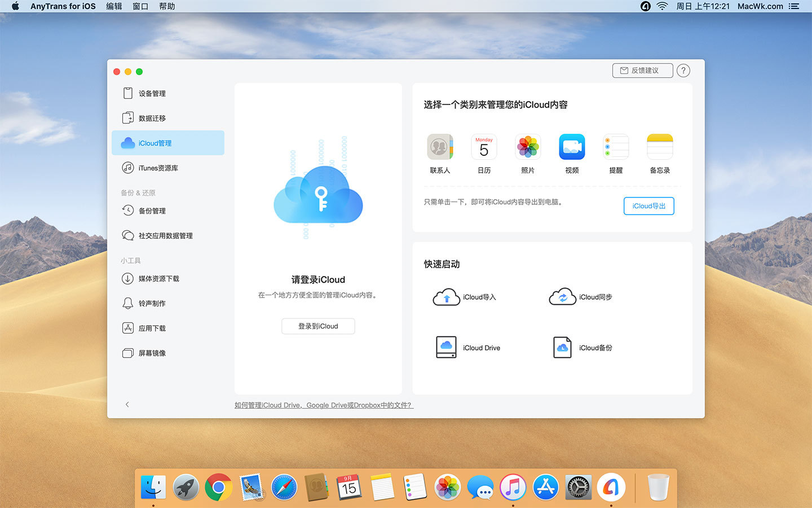Select 社交应用数据管理 in sidebar

(x=168, y=235)
